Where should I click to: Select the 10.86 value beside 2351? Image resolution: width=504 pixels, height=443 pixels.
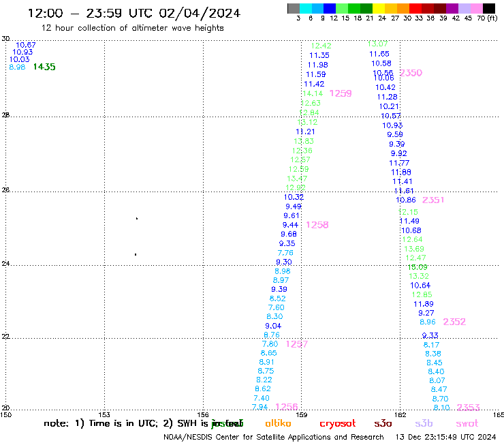pyautogui.click(x=406, y=200)
